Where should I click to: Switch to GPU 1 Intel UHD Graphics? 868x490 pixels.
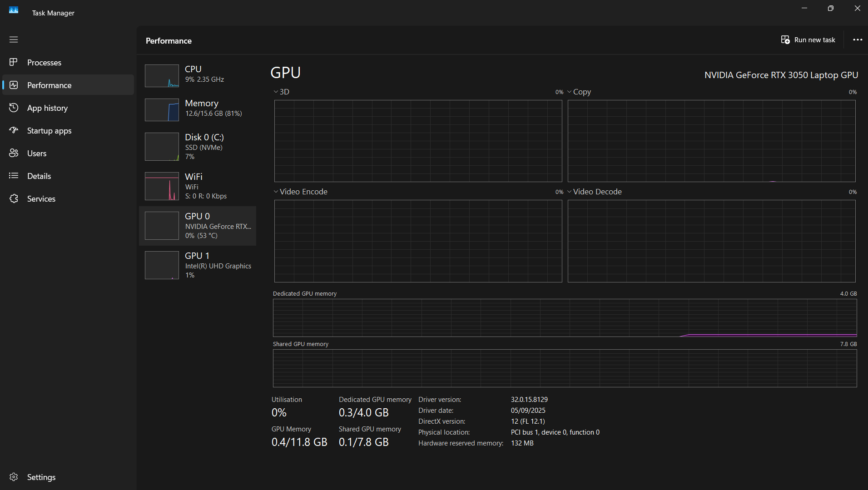(198, 265)
